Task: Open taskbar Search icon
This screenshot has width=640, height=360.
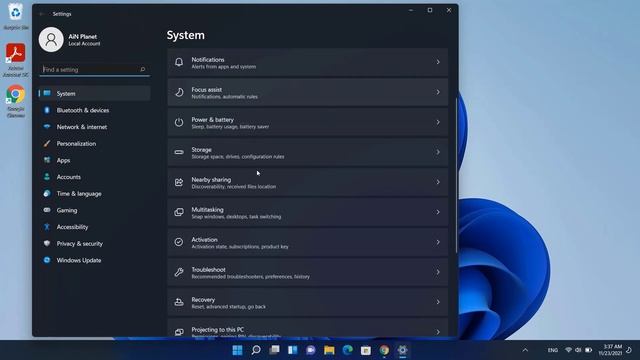Action: (256, 350)
